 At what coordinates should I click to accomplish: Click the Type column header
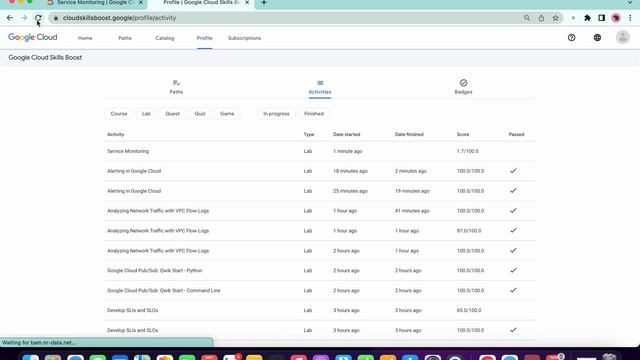coord(309,134)
